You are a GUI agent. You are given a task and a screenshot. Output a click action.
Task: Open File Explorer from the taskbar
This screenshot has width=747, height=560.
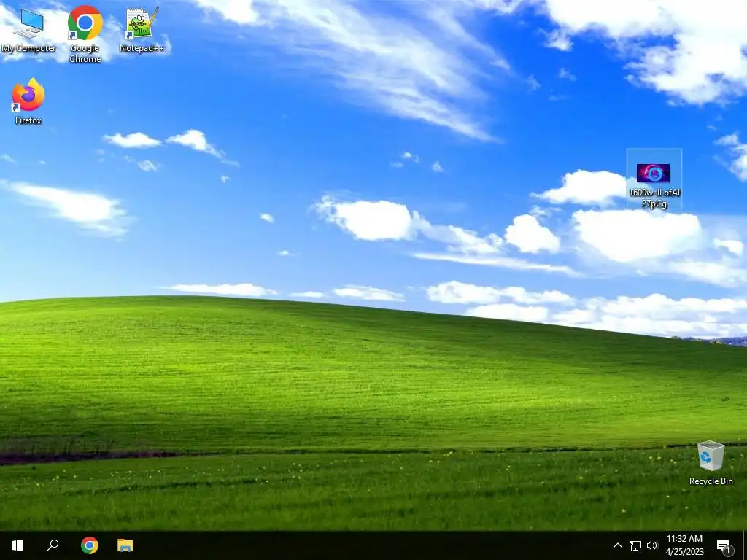pos(125,545)
